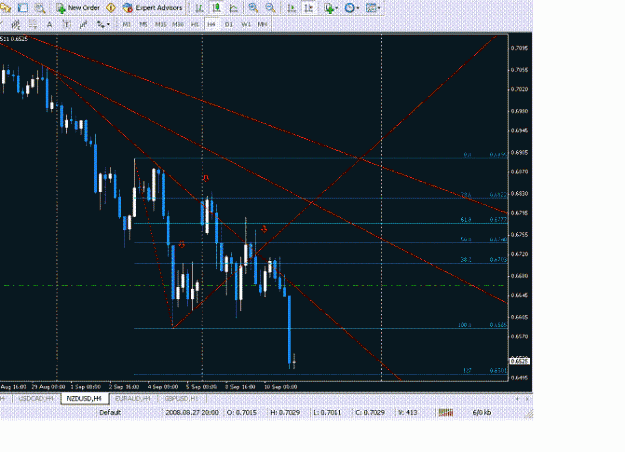
Task: Click the Default profile in status bar
Action: [x=110, y=413]
